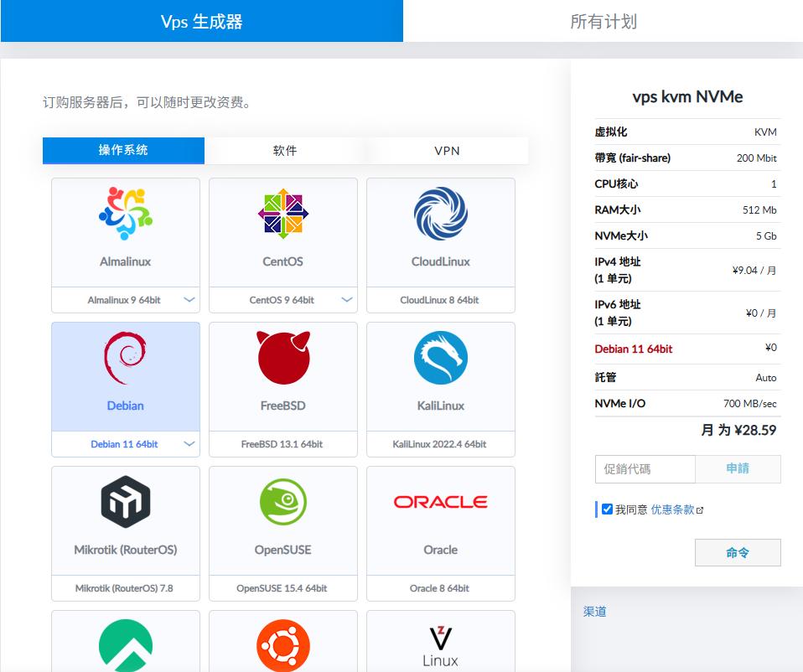Choose the KaliLinux dragon icon
Viewport: 803px width, 672px height.
[x=440, y=364]
